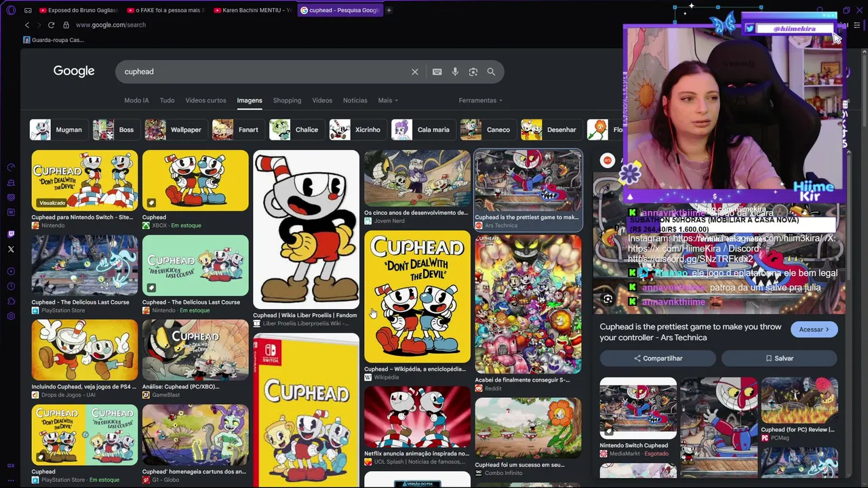Clear the cuphead search text

(x=415, y=72)
